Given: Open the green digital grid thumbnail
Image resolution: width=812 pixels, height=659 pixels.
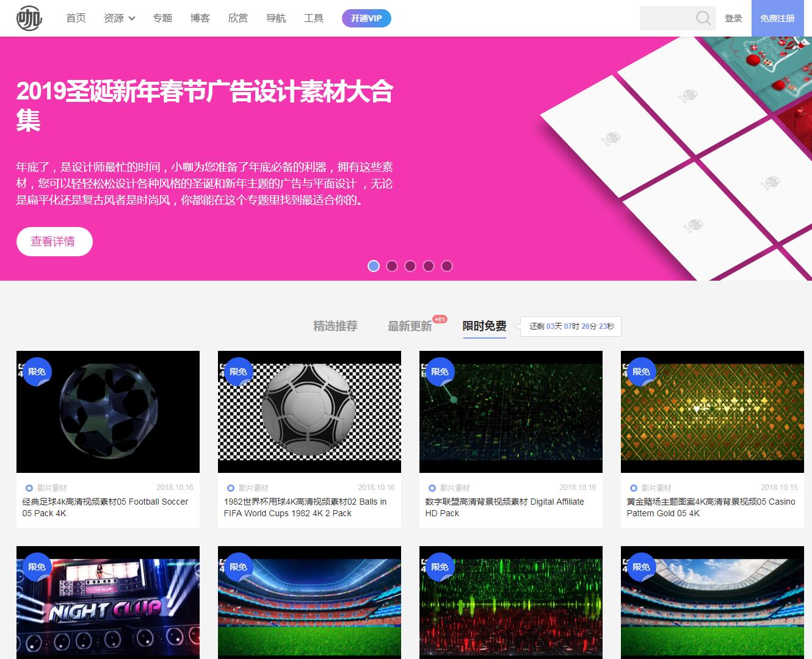Looking at the screenshot, I should coord(511,412).
